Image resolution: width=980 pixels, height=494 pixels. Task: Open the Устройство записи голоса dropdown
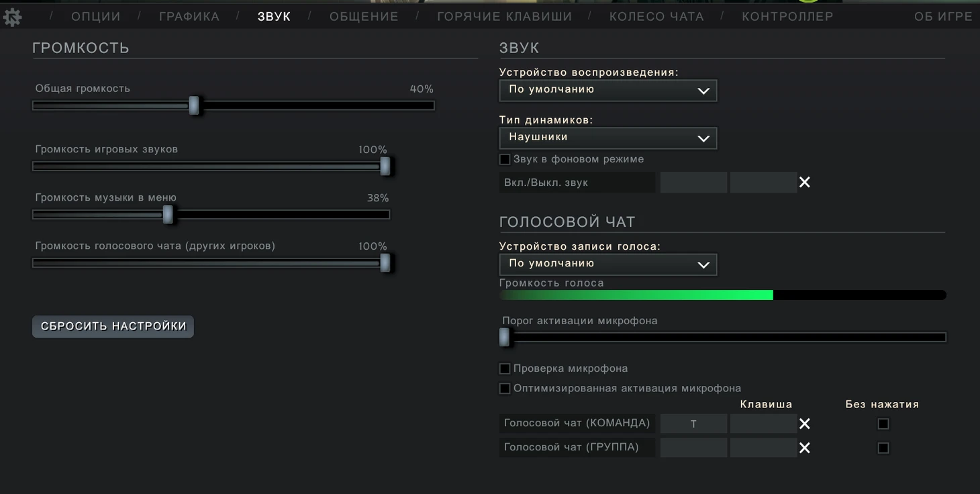607,264
